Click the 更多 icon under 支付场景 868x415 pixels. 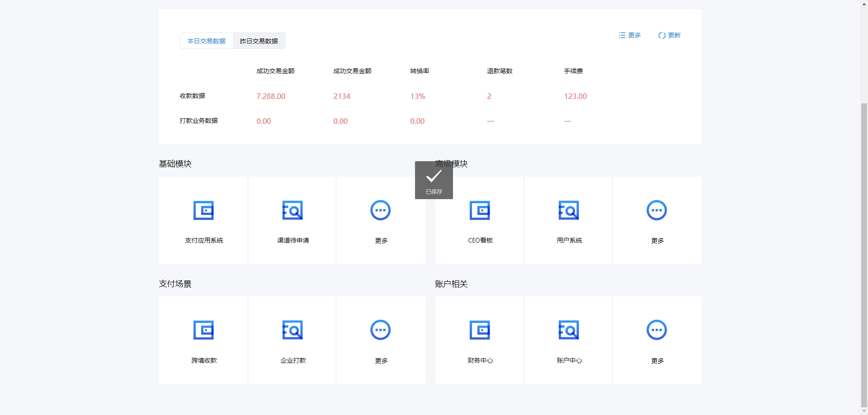[x=381, y=330]
